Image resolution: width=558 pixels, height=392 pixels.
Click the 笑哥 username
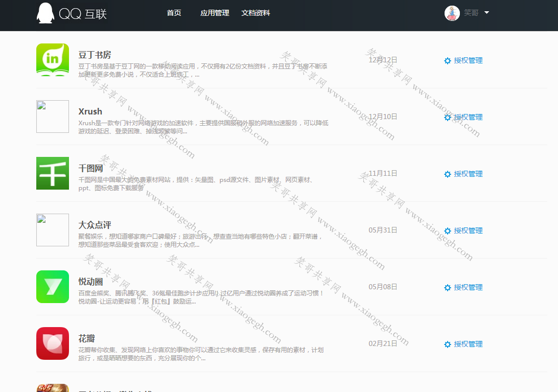pos(471,13)
